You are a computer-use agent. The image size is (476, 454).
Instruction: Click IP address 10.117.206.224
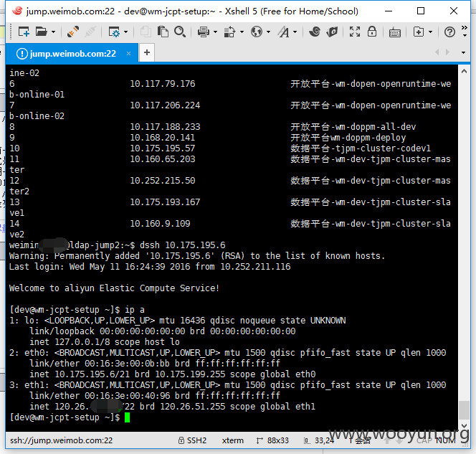pyautogui.click(x=165, y=105)
